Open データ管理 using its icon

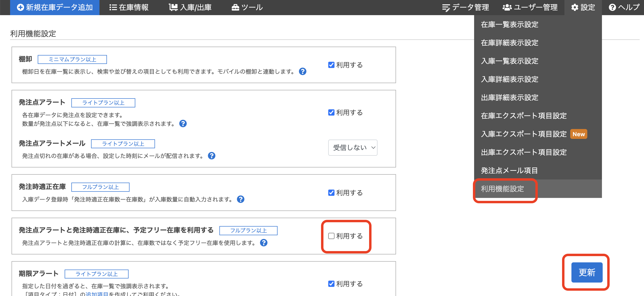446,7
